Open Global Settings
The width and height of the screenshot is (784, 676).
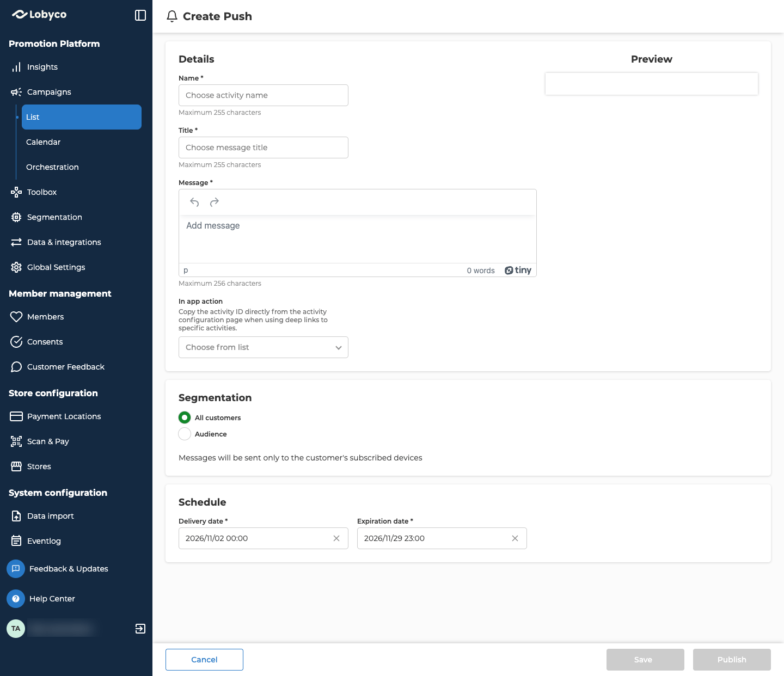click(x=56, y=267)
